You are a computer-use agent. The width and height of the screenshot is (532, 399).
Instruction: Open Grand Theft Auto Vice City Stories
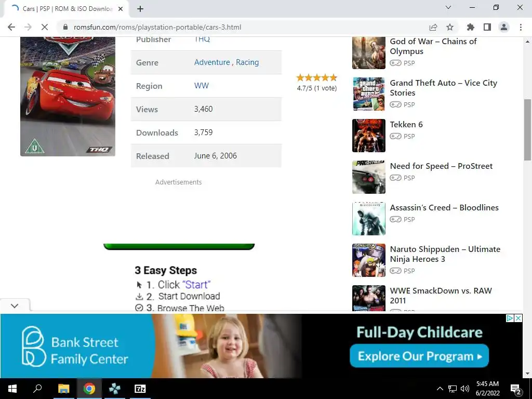point(444,87)
